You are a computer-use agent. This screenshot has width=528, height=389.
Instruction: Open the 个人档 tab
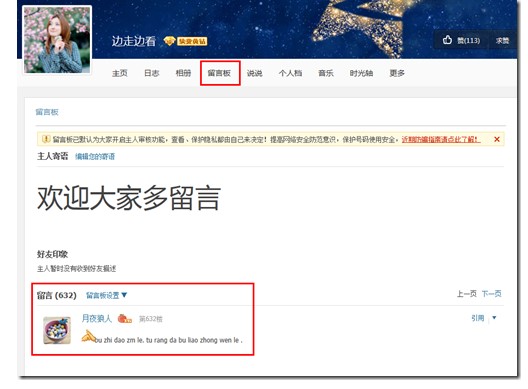[291, 73]
